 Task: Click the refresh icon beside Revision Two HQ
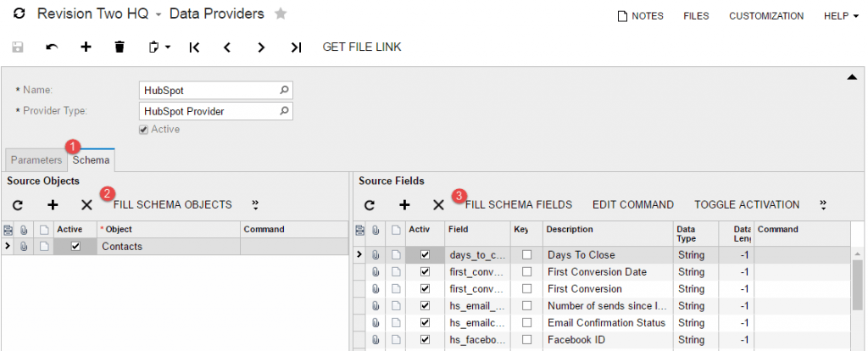19,14
